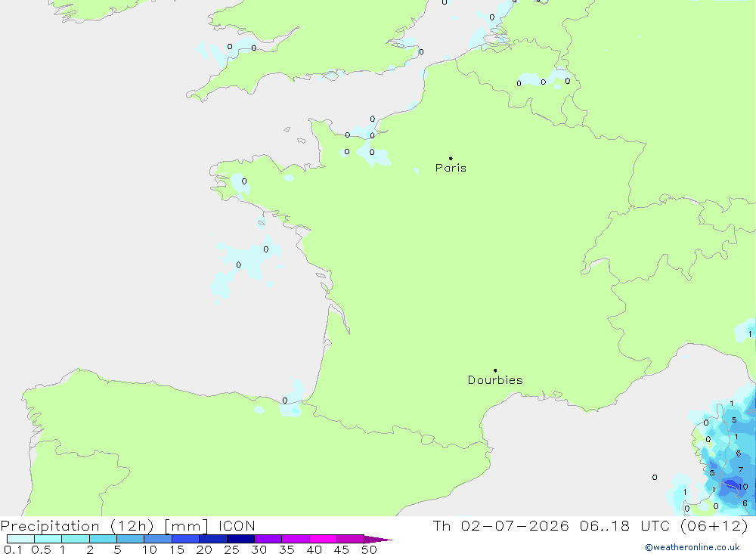Select the Dourbies location dot marker
Screen dimensions: 756x554
coord(495,370)
